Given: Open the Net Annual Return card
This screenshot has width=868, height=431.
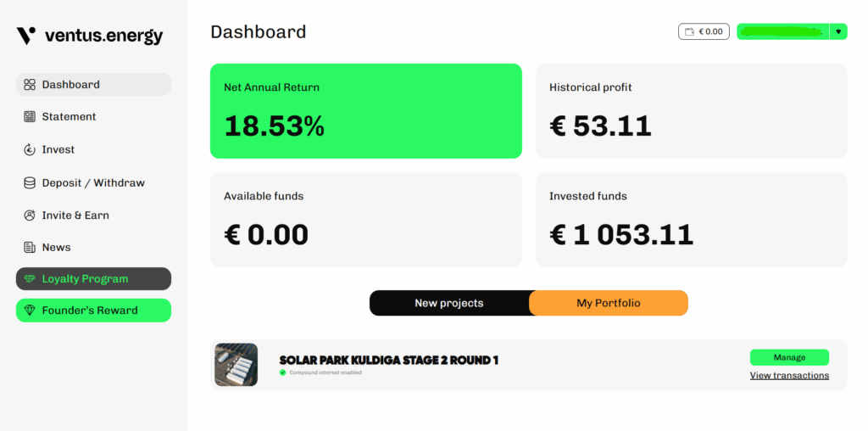Looking at the screenshot, I should tap(366, 111).
